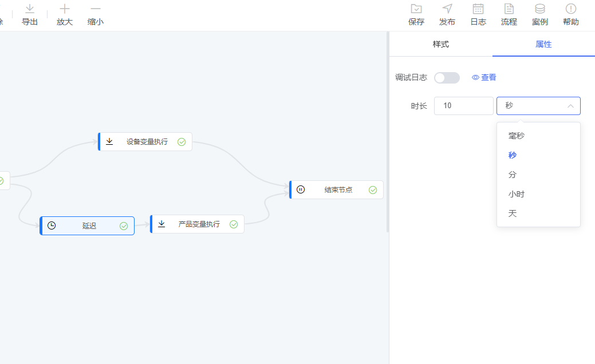
Task: Click the 查看 view link
Action: pyautogui.click(x=484, y=78)
